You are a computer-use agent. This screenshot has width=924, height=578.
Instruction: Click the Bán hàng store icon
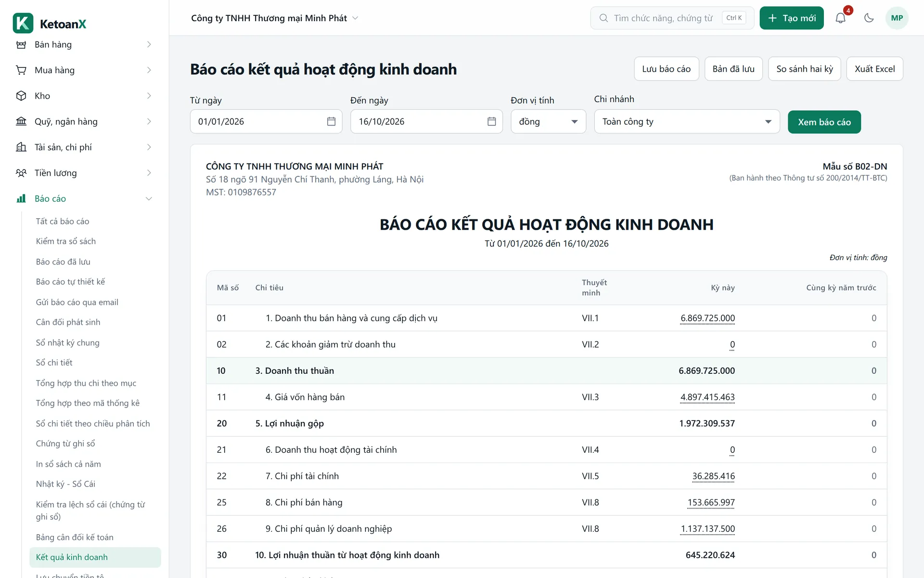pos(21,45)
